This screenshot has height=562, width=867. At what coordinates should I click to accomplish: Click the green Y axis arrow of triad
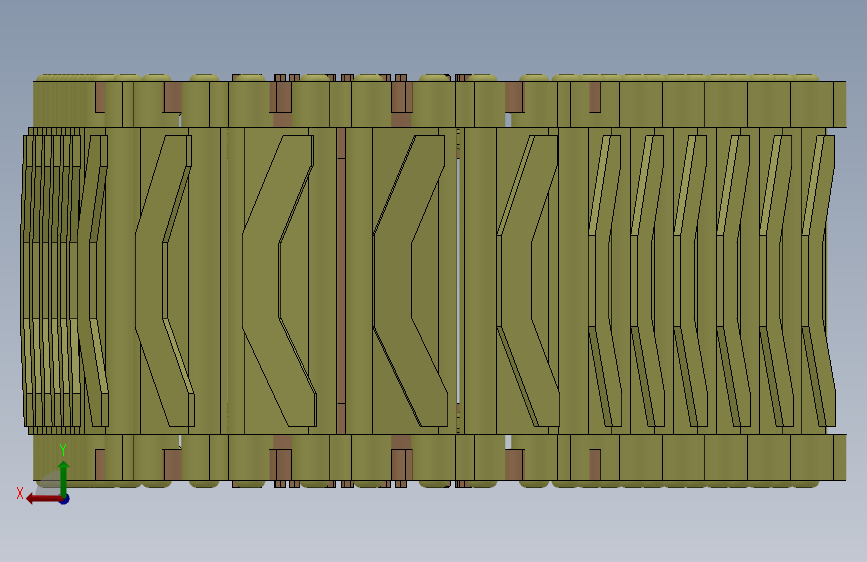(64, 478)
